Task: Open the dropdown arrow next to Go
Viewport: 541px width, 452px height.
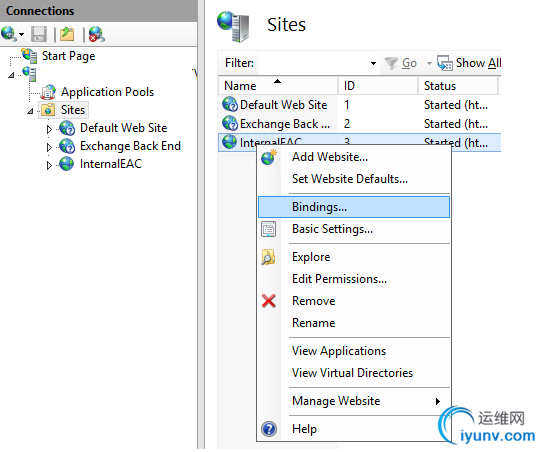Action: click(429, 63)
